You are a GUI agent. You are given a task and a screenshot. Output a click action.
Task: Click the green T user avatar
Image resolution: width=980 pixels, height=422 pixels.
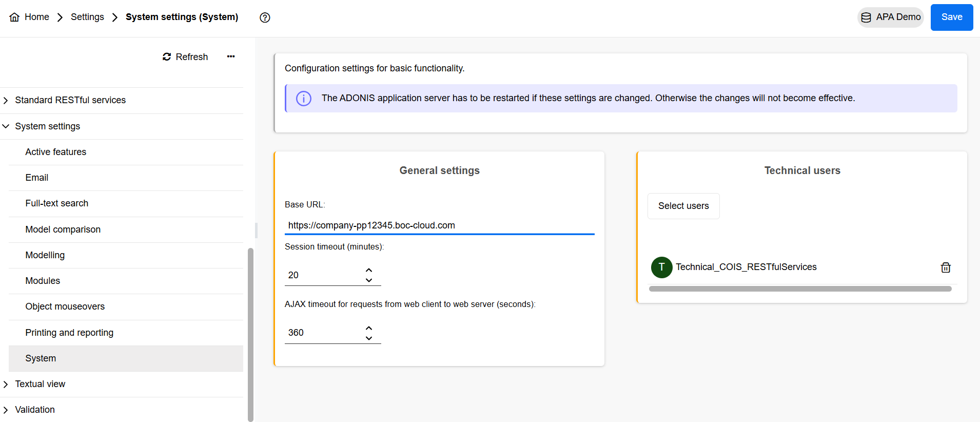click(661, 267)
